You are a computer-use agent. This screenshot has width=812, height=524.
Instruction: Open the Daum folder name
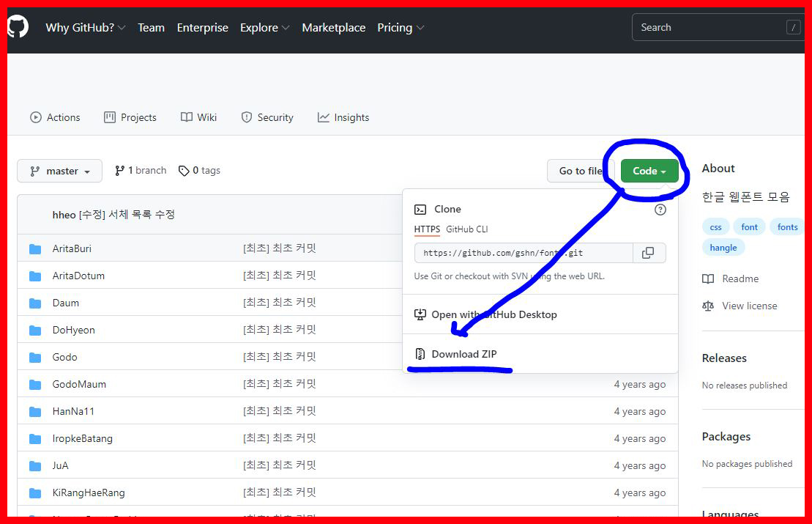pos(66,303)
